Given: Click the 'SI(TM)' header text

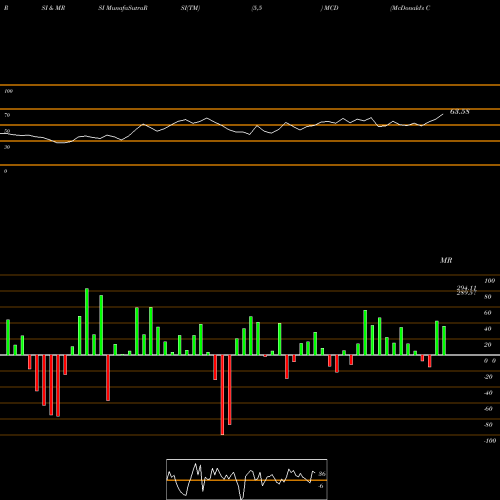Looking at the screenshot, I should point(190,8).
